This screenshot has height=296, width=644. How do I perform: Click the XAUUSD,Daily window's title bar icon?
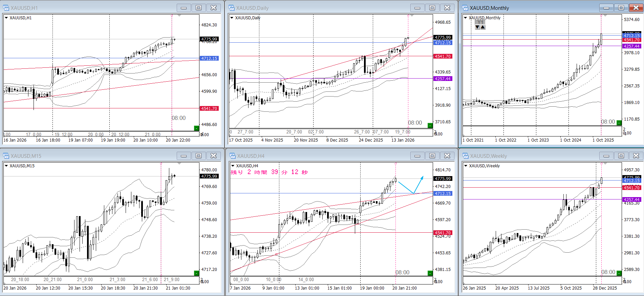point(232,8)
